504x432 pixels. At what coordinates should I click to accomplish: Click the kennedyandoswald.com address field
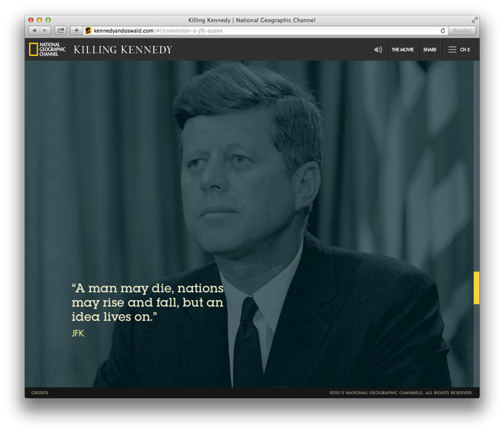coord(265,31)
